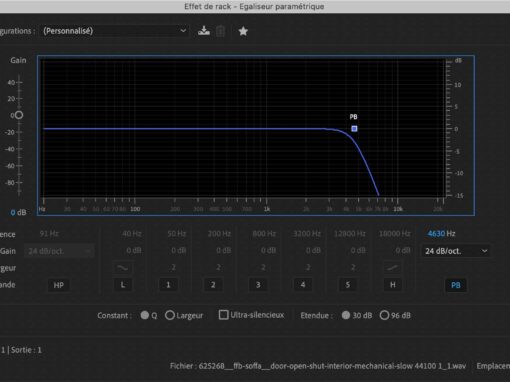Click the PB control point on the graph
Viewport: 510px width, 382px height.
354,129
